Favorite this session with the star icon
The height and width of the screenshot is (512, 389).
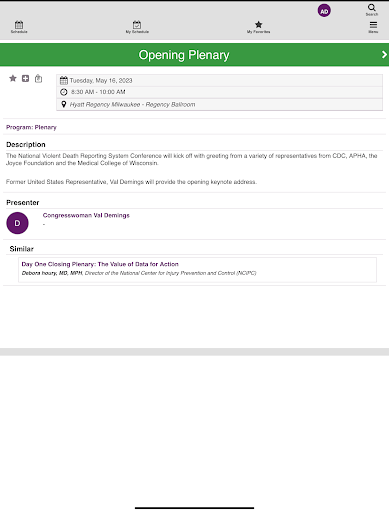click(13, 78)
